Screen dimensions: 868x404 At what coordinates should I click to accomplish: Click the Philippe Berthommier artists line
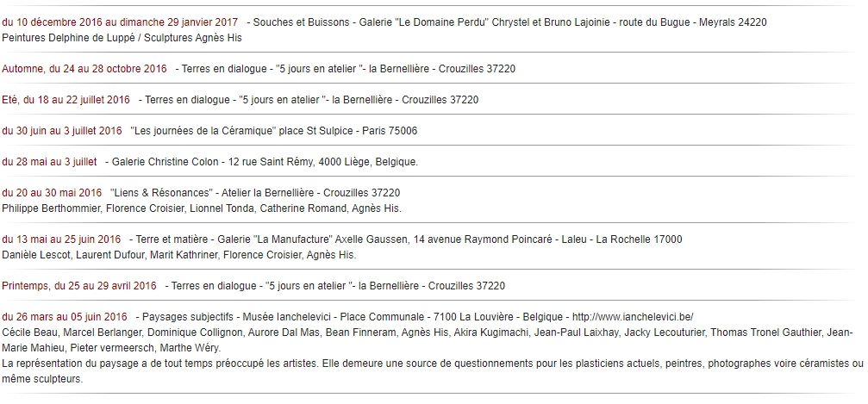(202, 208)
